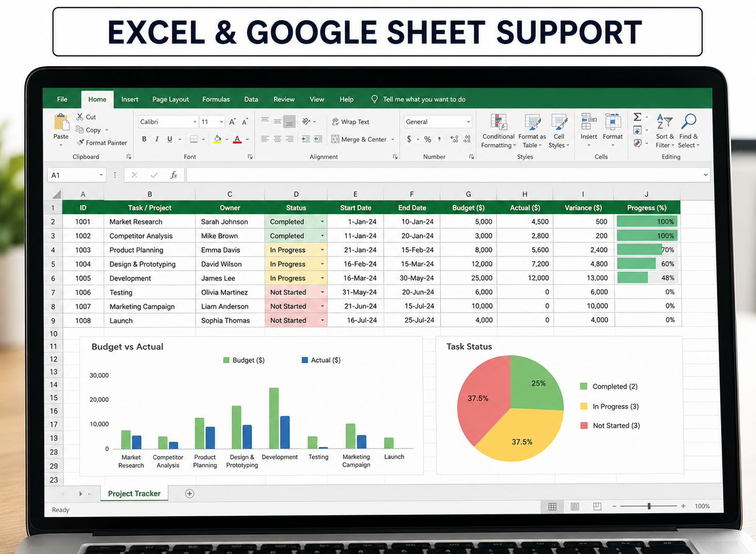
Task: Toggle Italic formatting
Action: coord(157,139)
